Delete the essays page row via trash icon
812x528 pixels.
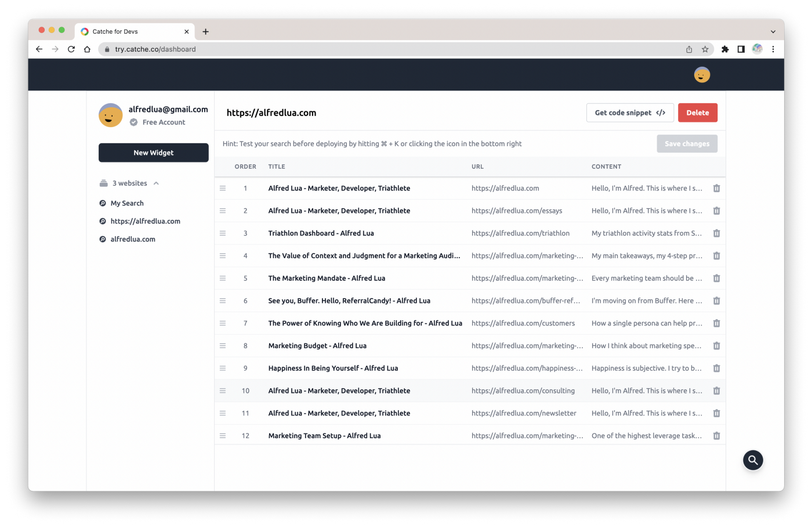point(716,211)
